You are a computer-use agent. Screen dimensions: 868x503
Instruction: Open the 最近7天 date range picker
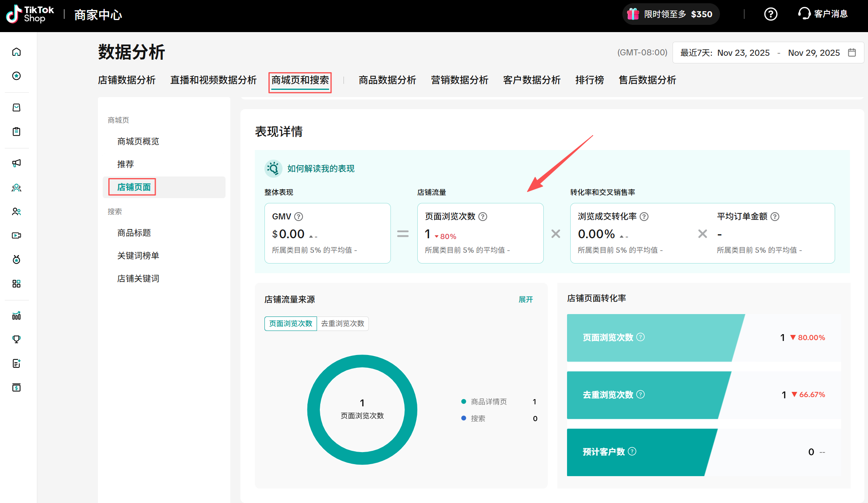click(768, 53)
